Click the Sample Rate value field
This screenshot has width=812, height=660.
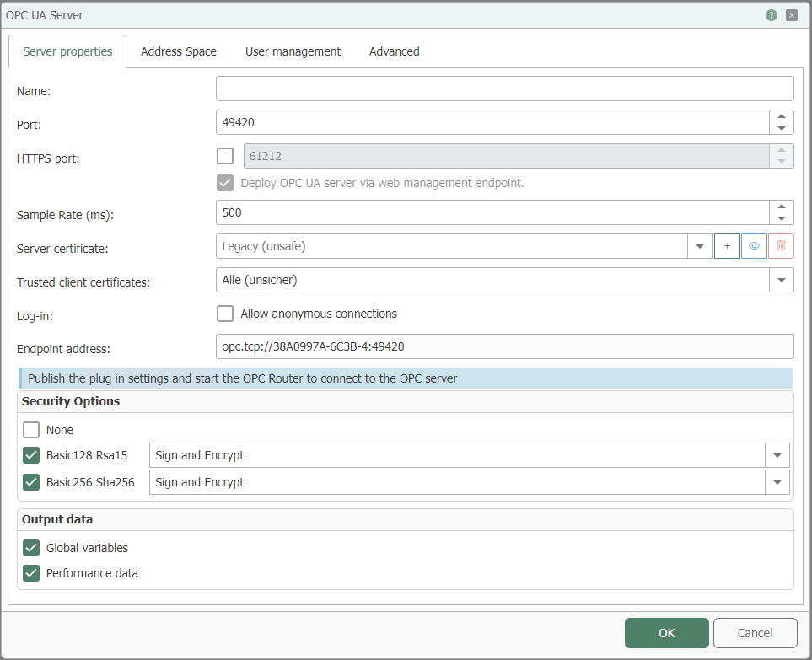pos(492,212)
